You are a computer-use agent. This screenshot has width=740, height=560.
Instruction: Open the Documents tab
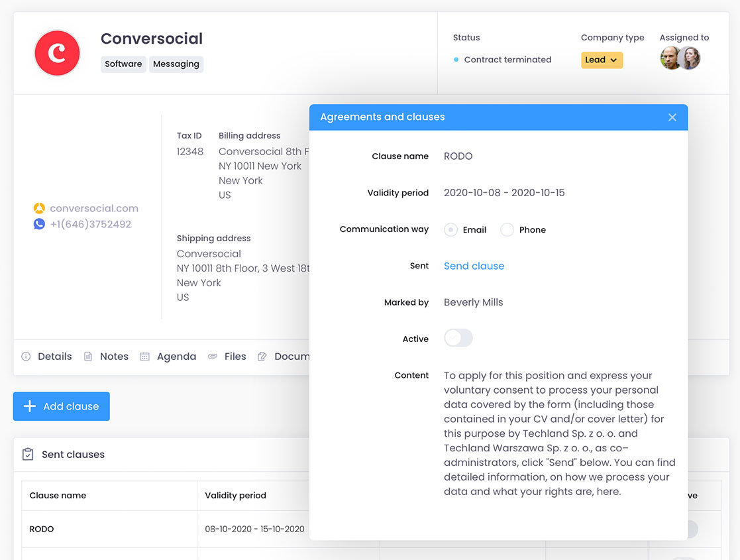click(x=283, y=357)
